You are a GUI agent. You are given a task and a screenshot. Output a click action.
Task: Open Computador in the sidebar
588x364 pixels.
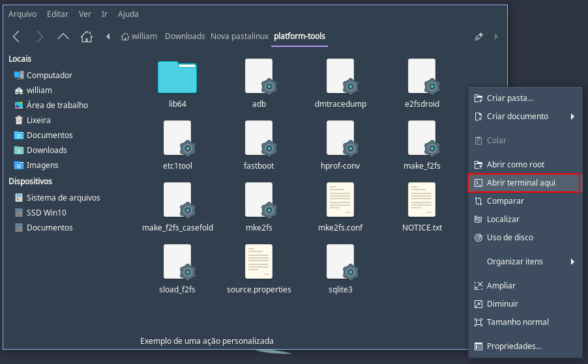43,76
